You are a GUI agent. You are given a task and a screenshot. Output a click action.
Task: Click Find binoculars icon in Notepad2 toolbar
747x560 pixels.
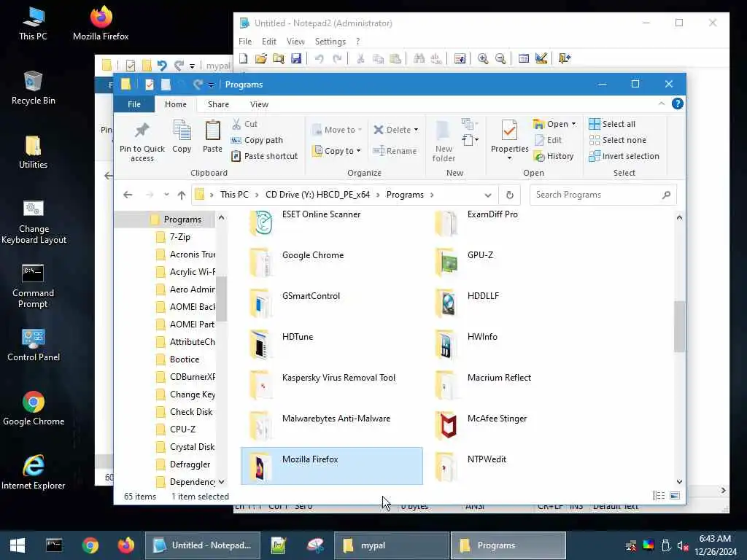(419, 58)
